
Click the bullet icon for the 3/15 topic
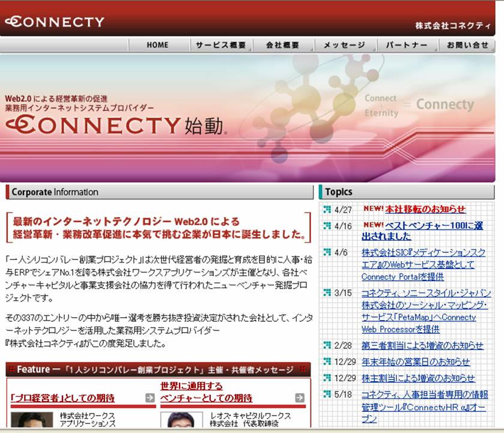pos(327,292)
